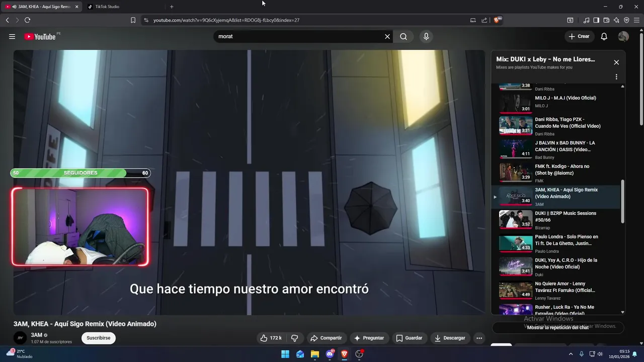
Task: Click the playlist scrollbar up arrow
Action: click(x=623, y=86)
